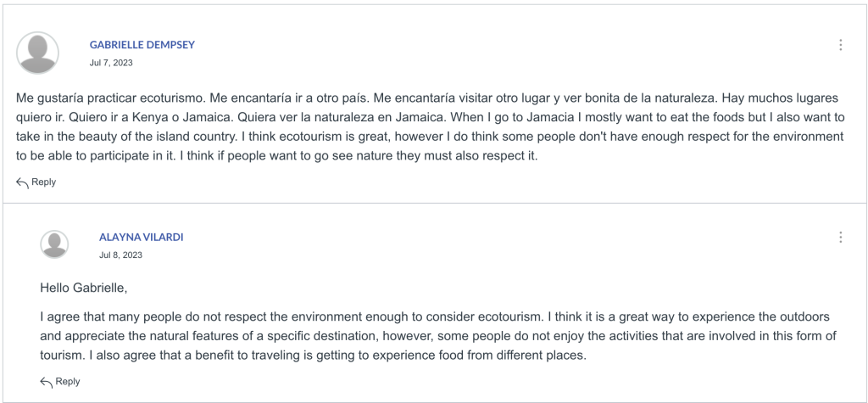Click line starting 'tourism. I also agree'

(313, 355)
